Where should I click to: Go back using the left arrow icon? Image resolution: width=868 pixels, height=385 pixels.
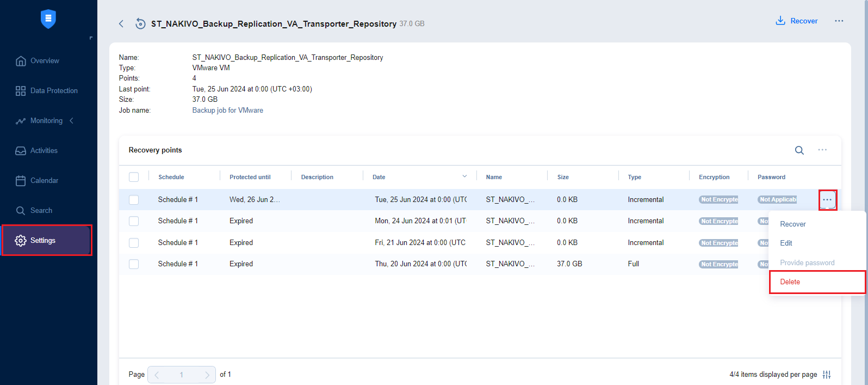pos(121,23)
